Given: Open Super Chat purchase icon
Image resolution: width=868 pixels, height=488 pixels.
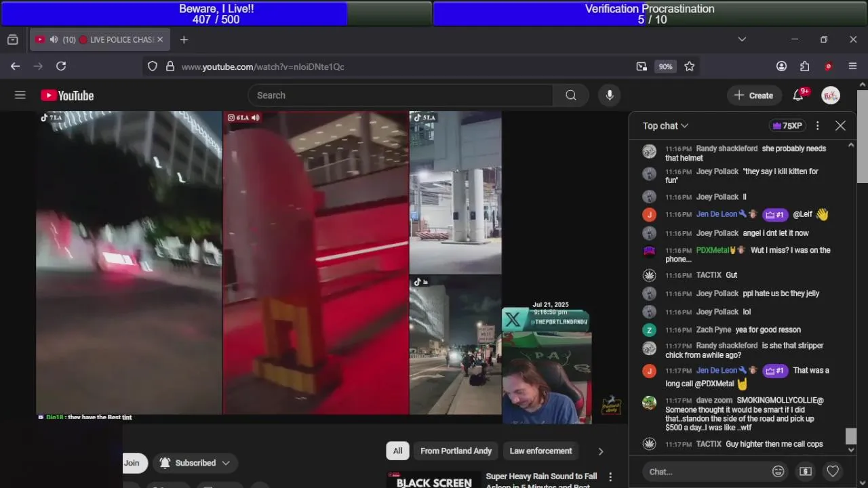Looking at the screenshot, I should point(806,472).
